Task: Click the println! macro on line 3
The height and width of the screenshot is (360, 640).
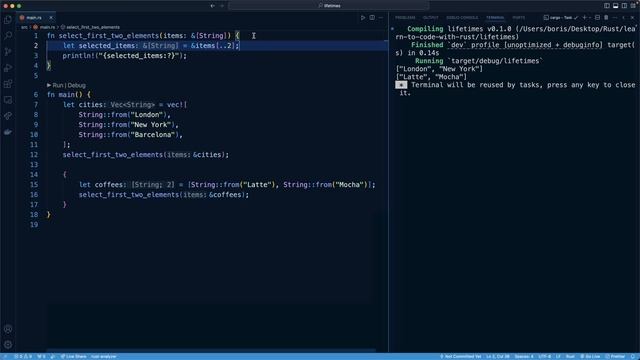Action: 78,56
